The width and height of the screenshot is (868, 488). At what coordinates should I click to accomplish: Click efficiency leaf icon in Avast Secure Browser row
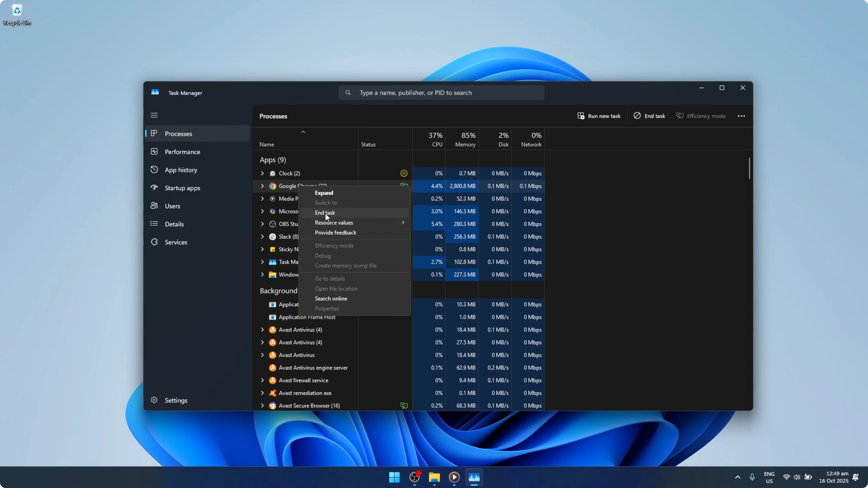[404, 406]
